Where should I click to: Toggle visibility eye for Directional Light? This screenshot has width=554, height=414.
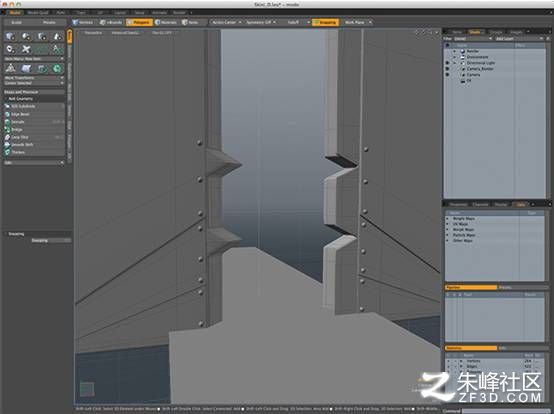click(447, 63)
